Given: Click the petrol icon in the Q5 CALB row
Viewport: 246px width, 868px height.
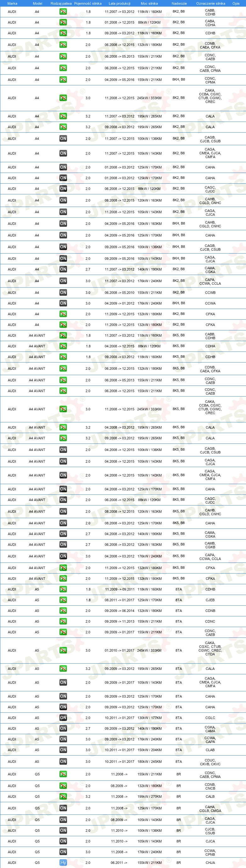Looking at the screenshot, I should tap(63, 797).
